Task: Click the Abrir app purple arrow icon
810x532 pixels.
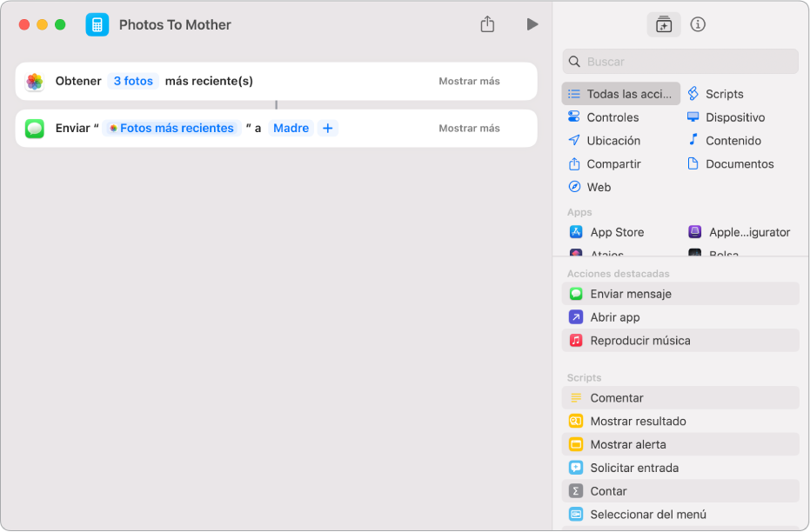Action: (576, 316)
